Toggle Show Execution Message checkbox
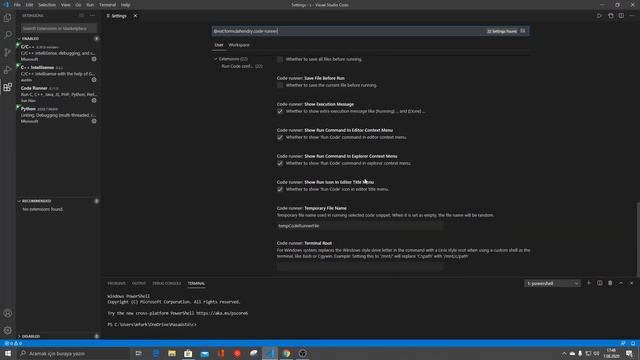 (x=280, y=111)
